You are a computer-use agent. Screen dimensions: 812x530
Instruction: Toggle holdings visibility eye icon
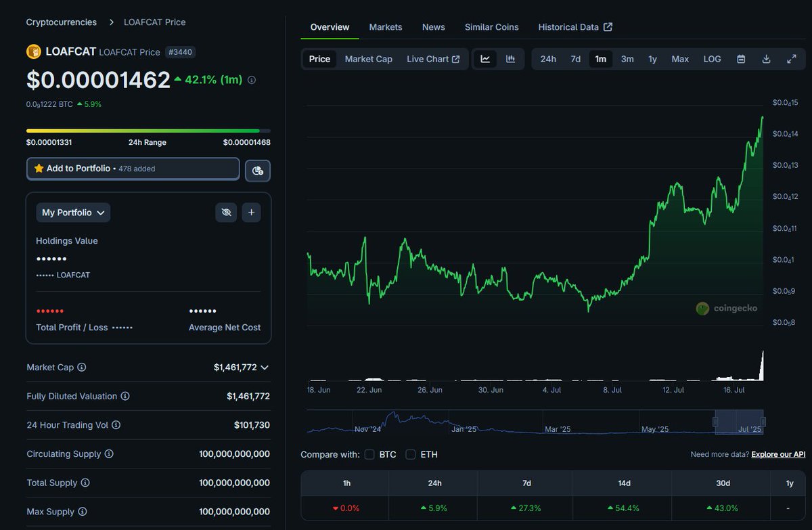(x=226, y=213)
